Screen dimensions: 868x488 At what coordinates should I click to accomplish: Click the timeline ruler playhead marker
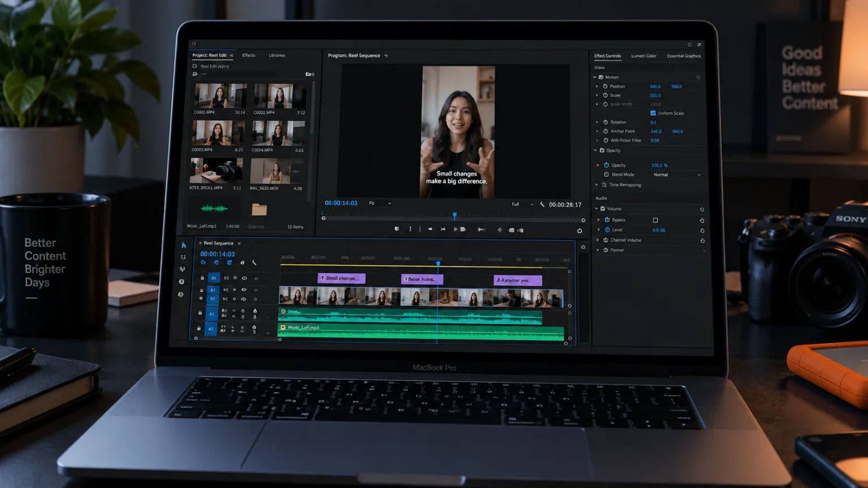click(438, 263)
